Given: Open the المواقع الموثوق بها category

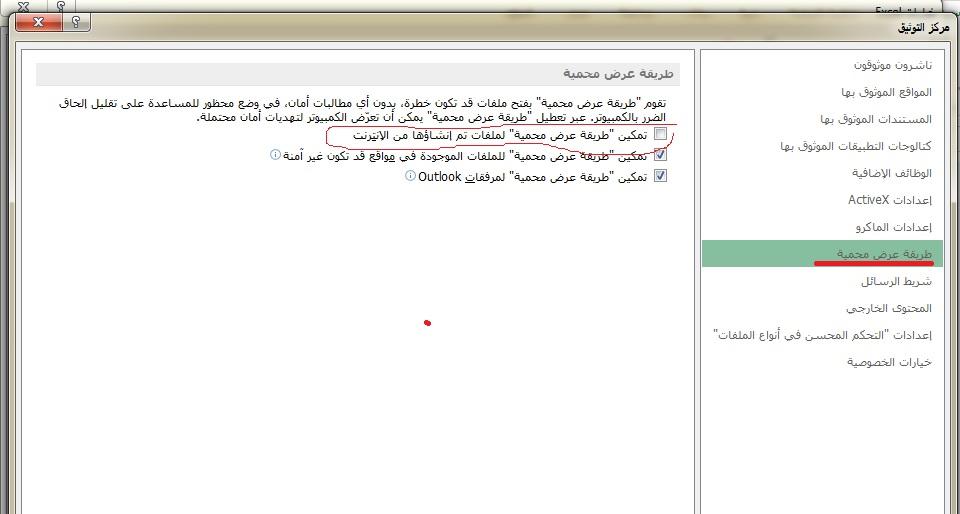Looking at the screenshot, I should coord(887,92).
